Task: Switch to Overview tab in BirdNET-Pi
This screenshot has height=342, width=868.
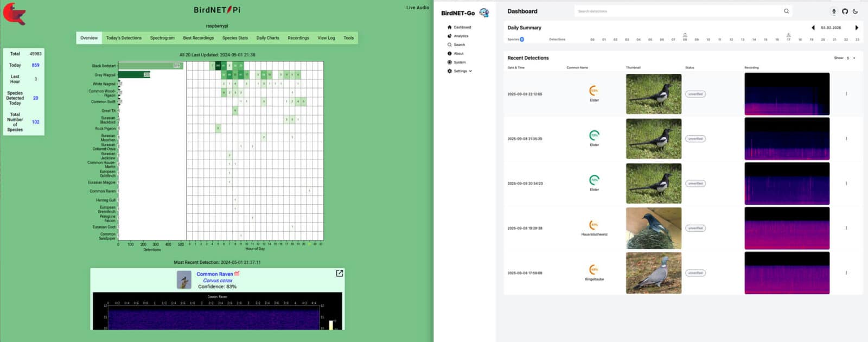Action: point(89,38)
